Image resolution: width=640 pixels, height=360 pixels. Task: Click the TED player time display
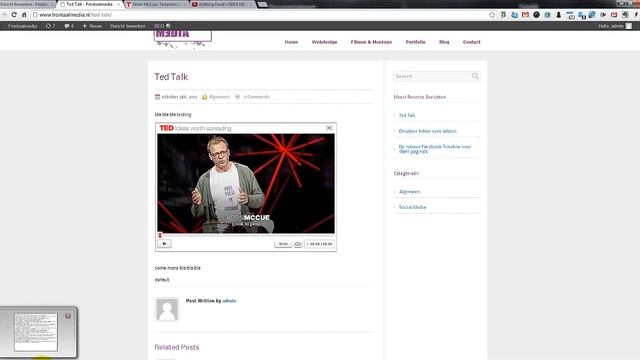[320, 244]
